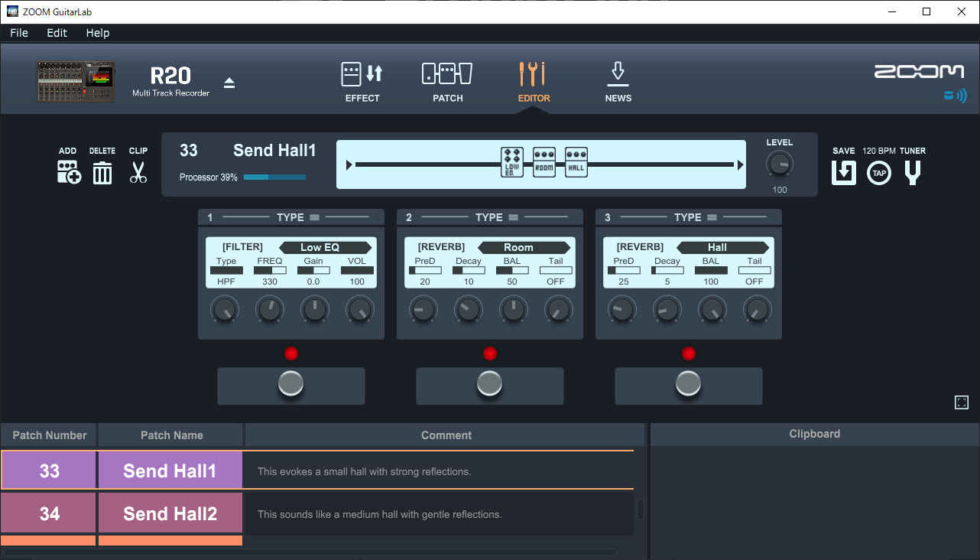
Task: Click the DELETE trash icon
Action: pyautogui.click(x=102, y=173)
